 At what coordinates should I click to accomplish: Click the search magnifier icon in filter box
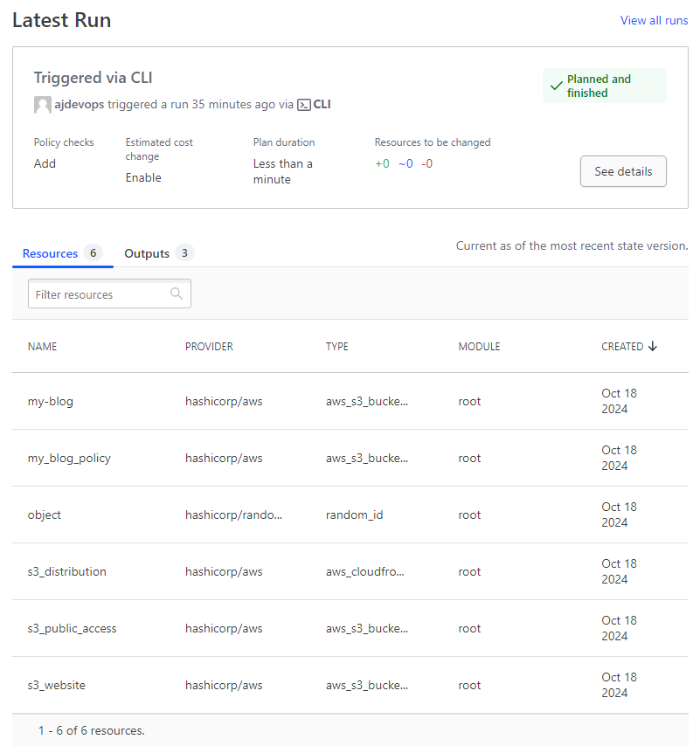pyautogui.click(x=176, y=294)
